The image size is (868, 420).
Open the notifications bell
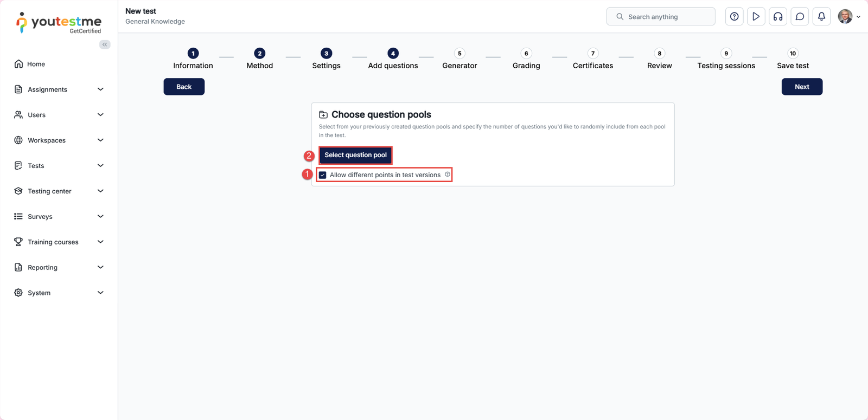click(821, 17)
